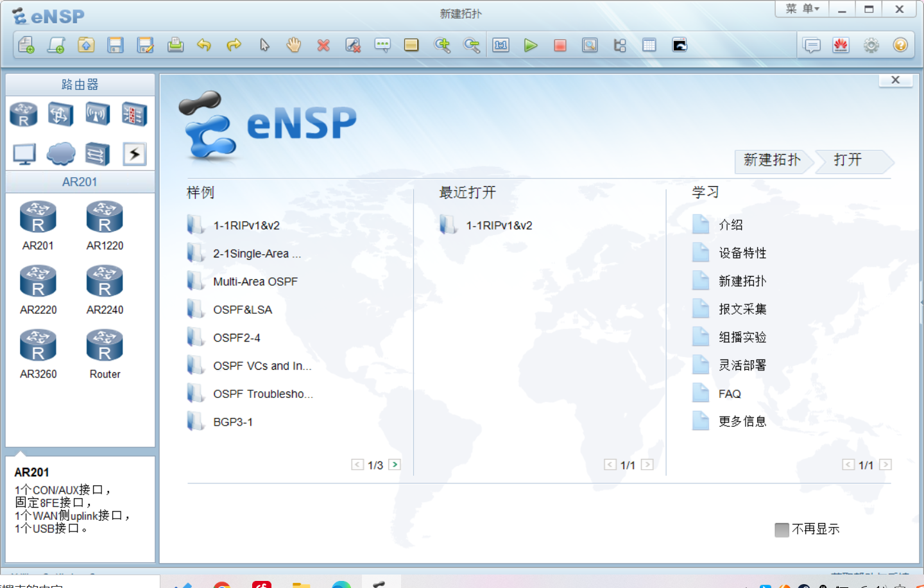Select the Hand pan tool icon
The width and height of the screenshot is (924, 588).
pyautogui.click(x=293, y=45)
